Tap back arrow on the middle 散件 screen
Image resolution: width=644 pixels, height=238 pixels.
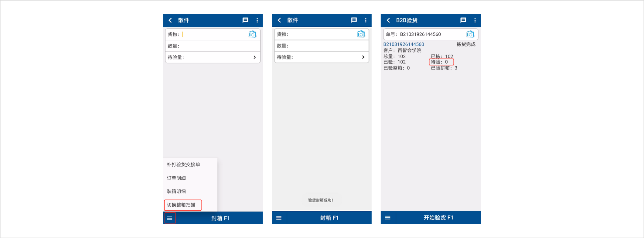coord(279,20)
